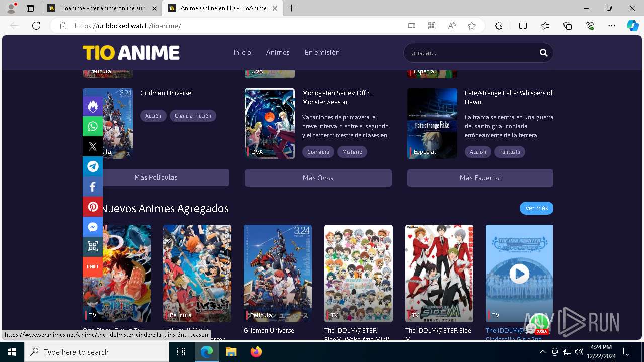Image resolution: width=644 pixels, height=362 pixels.
Task: Open Fate/strange Fake Especial poster
Action: pos(432,124)
